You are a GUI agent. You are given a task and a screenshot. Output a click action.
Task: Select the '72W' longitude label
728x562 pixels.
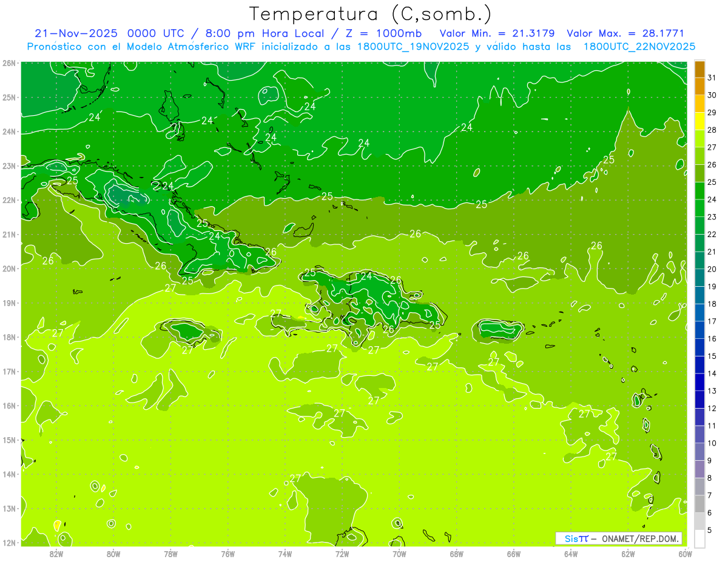[342, 554]
